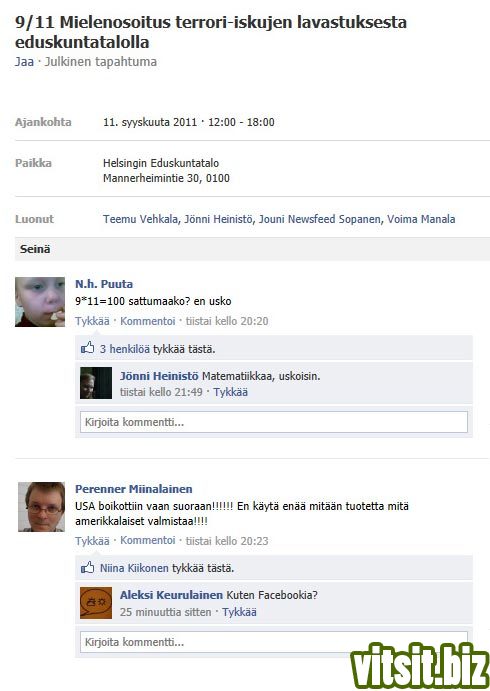Click Kommentoi under Perenner Miinalainen's post
The width and height of the screenshot is (490, 691).
click(x=148, y=540)
